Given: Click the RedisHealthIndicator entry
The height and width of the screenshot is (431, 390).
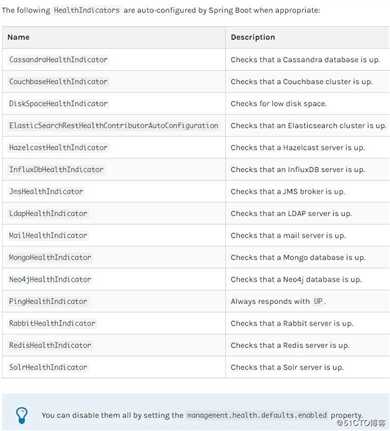Looking at the screenshot, I should pos(50,346).
